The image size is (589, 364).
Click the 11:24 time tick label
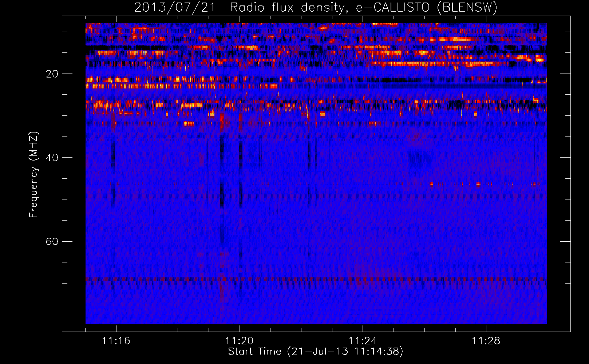(x=363, y=341)
